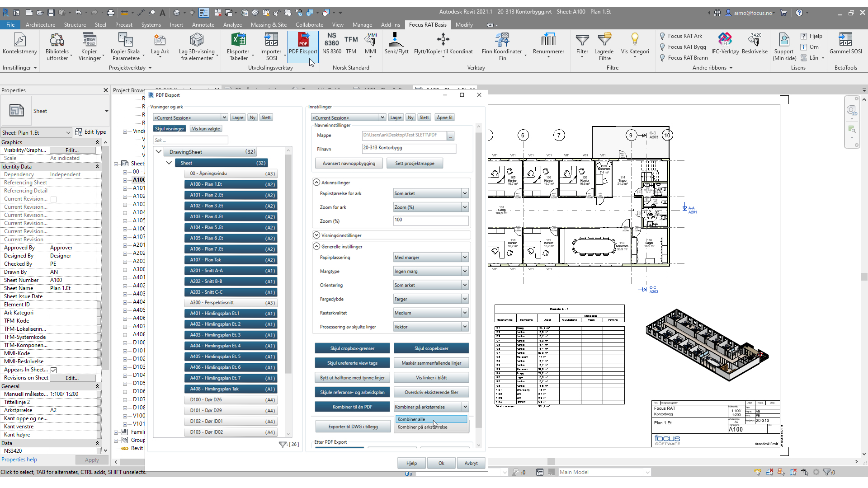Click the Filnavn input field
868x488 pixels.
pos(409,148)
